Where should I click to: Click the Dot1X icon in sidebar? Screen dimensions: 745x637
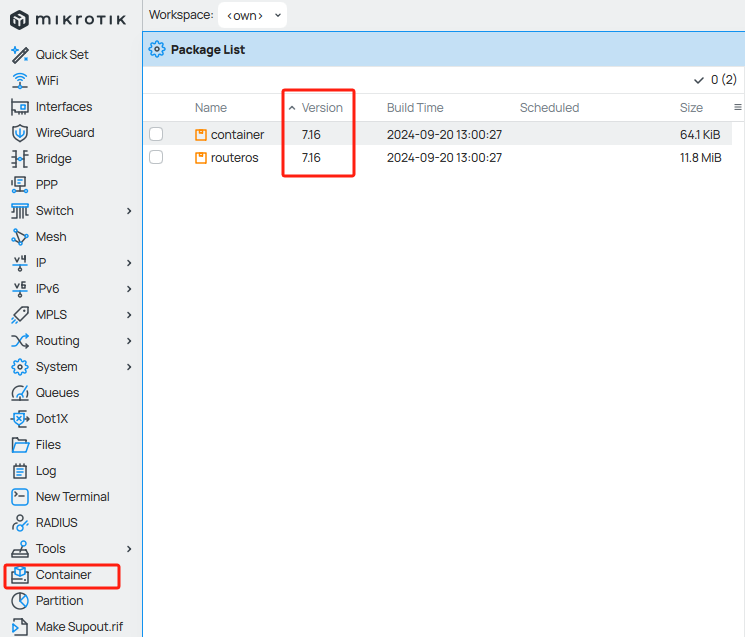click(19, 419)
